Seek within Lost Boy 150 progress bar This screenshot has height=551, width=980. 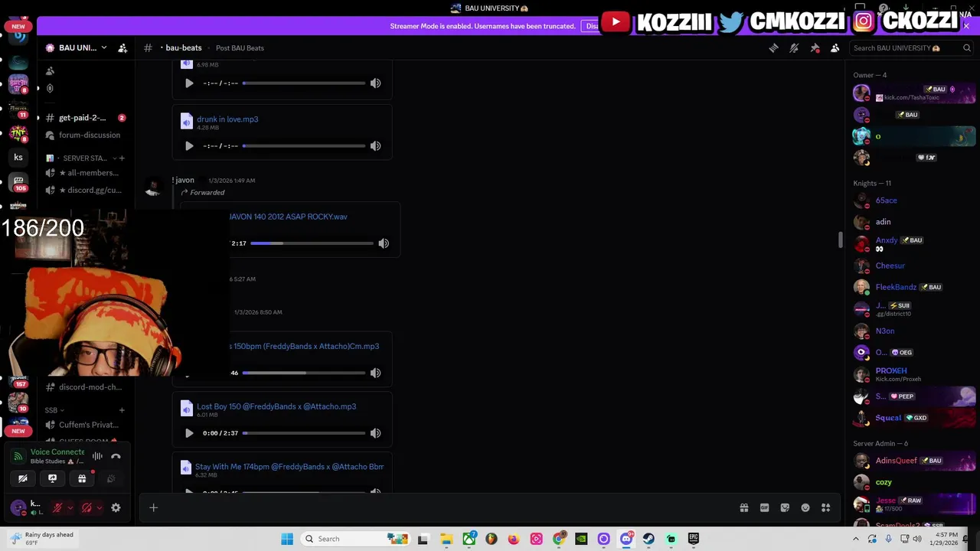[x=304, y=433]
